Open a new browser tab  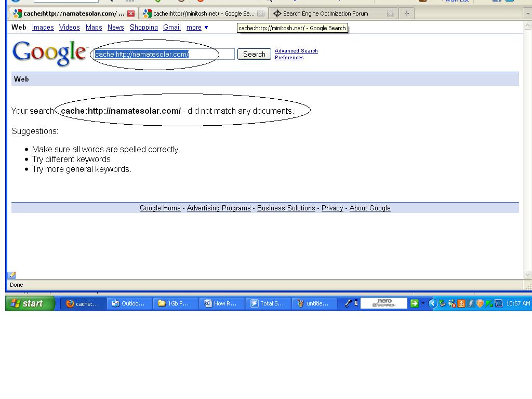(x=406, y=14)
